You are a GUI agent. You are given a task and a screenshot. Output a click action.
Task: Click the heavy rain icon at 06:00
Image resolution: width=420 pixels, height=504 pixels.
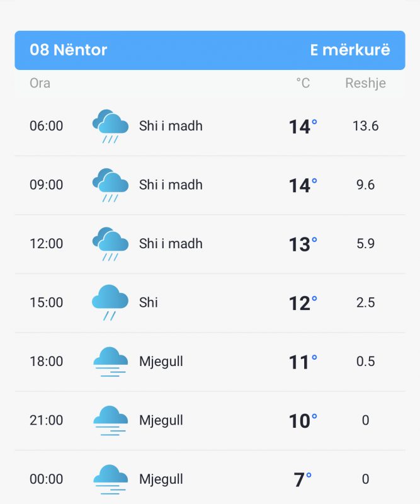click(x=110, y=126)
